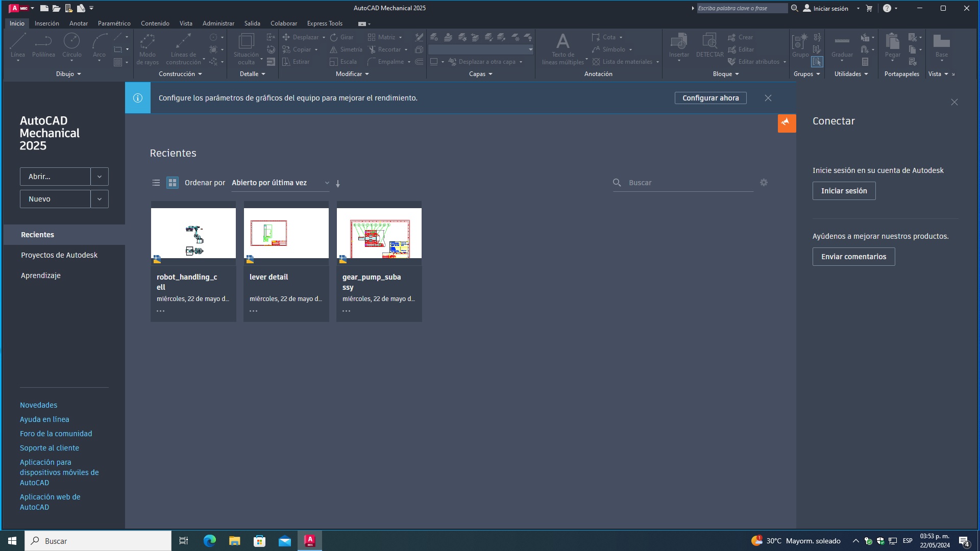This screenshot has width=980, height=551.
Task: Select the Desplazar modify tool
Action: (301, 37)
